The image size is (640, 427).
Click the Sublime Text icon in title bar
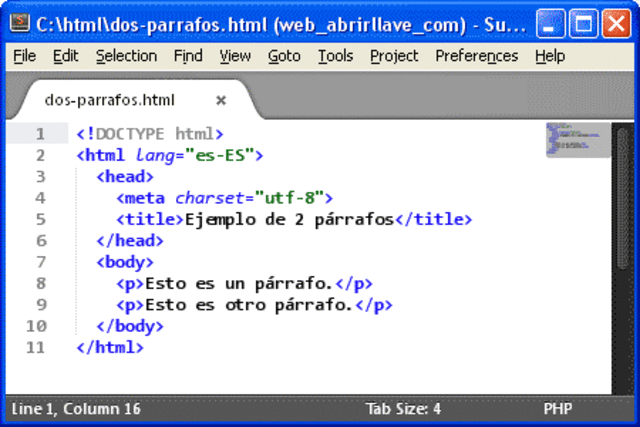click(x=20, y=23)
